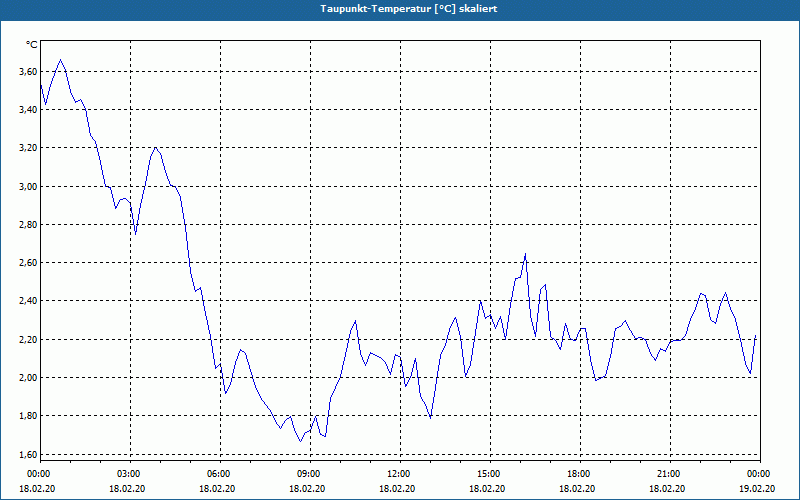Click the '00:00' label above date 18.02.20
The width and height of the screenshot is (800, 500).
pyautogui.click(x=38, y=474)
